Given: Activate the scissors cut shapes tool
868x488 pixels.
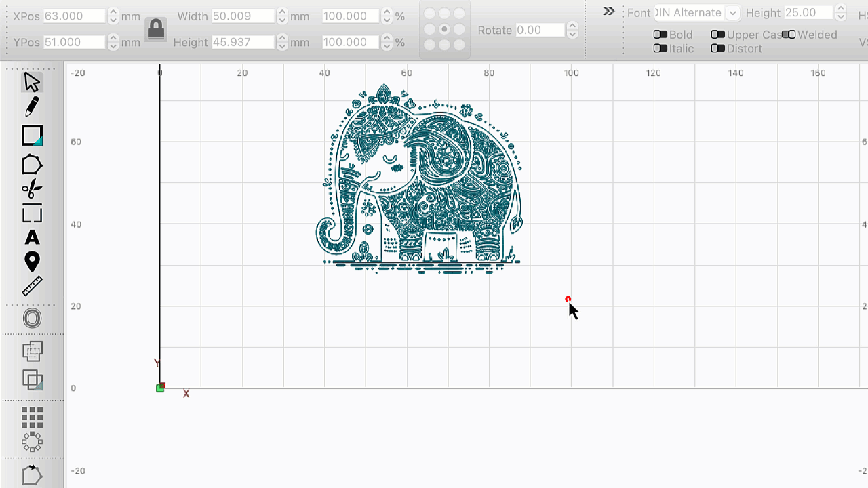Looking at the screenshot, I should point(32,188).
